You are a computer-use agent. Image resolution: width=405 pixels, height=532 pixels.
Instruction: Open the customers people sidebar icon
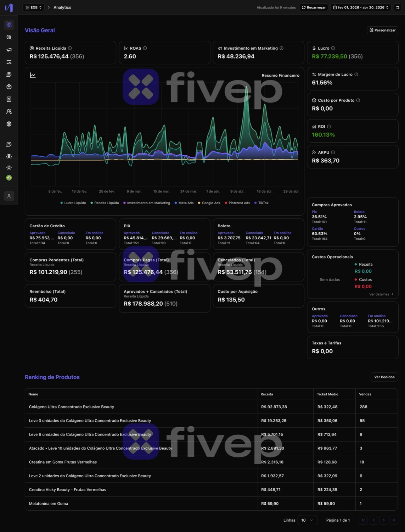[x=9, y=112]
